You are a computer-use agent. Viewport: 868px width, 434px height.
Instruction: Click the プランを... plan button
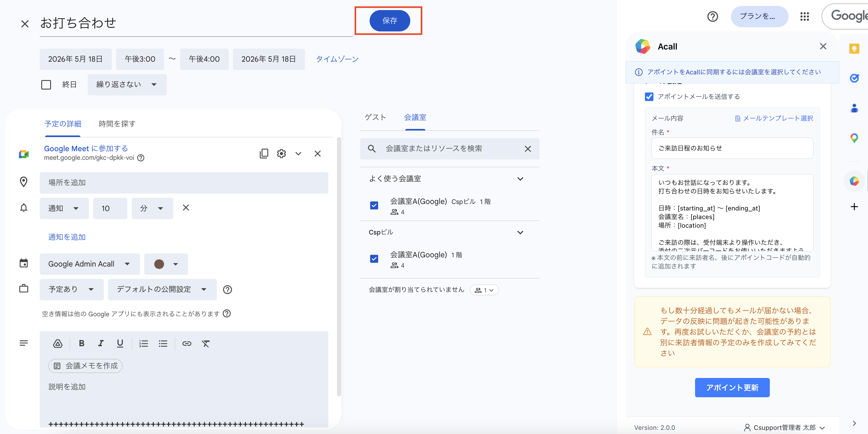[x=759, y=16]
